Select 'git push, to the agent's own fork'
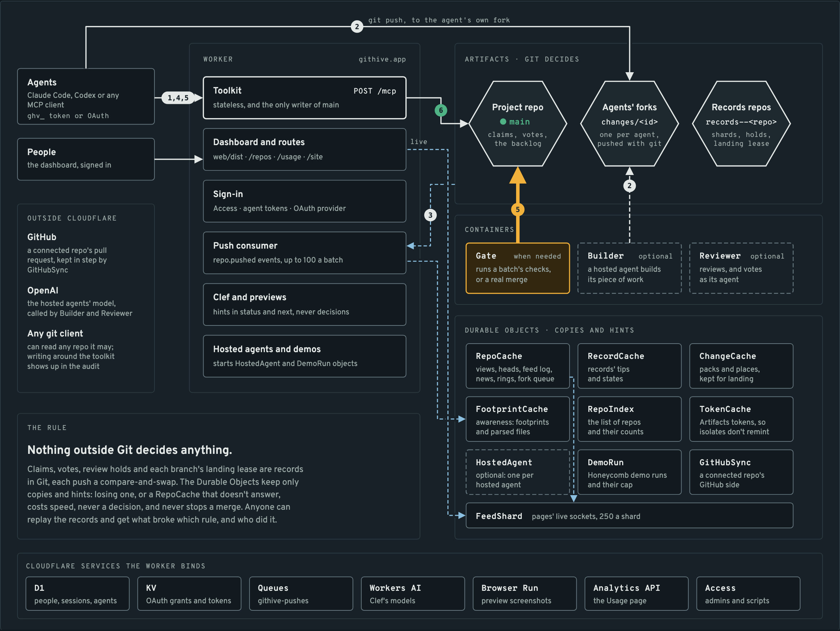Viewport: 840px width, 631px height. (x=439, y=20)
